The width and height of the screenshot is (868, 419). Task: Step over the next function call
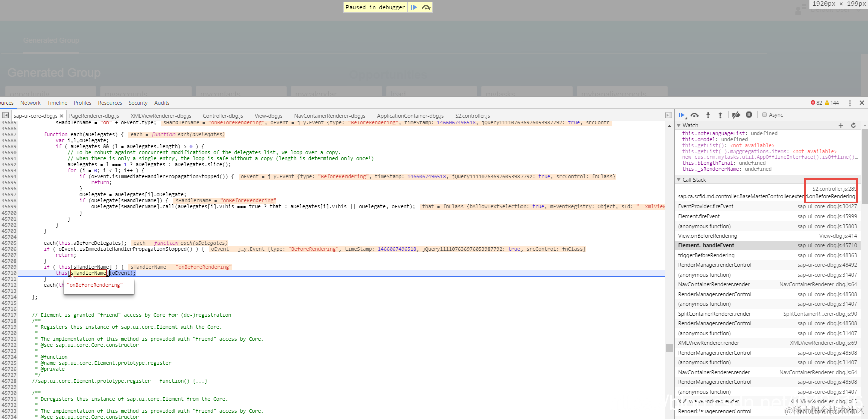tap(695, 115)
